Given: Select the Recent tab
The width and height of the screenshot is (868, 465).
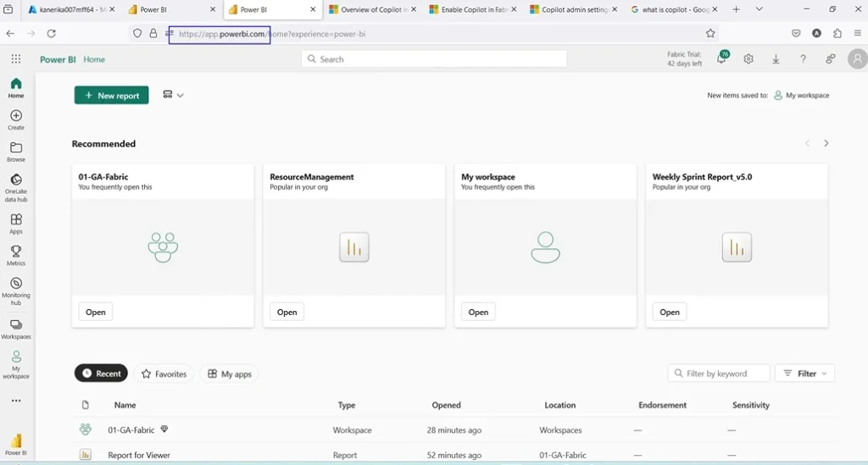Looking at the screenshot, I should (102, 374).
